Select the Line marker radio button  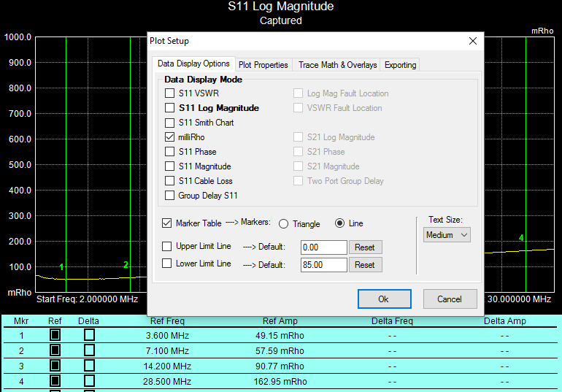click(x=339, y=223)
